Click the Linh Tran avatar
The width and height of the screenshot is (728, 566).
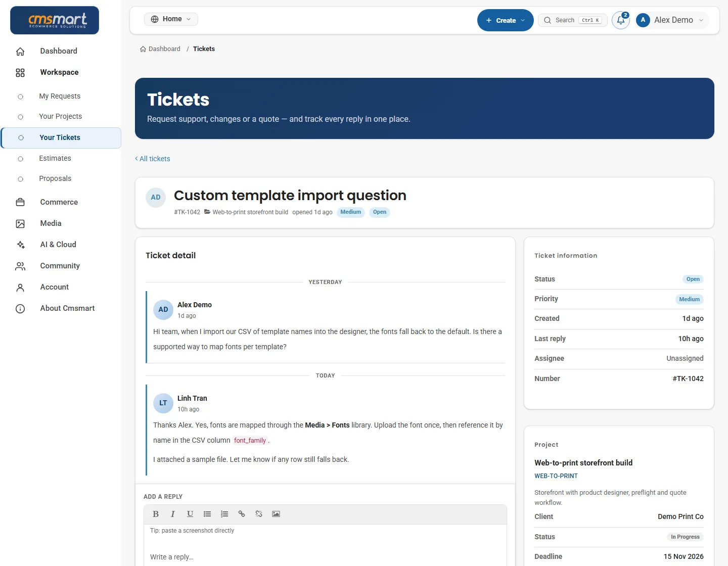pyautogui.click(x=163, y=403)
